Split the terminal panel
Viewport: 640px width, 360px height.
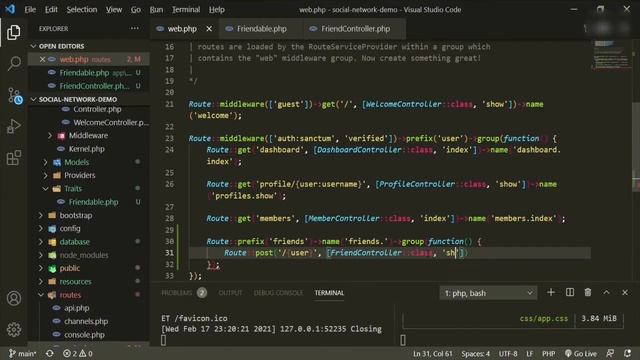tap(570, 292)
